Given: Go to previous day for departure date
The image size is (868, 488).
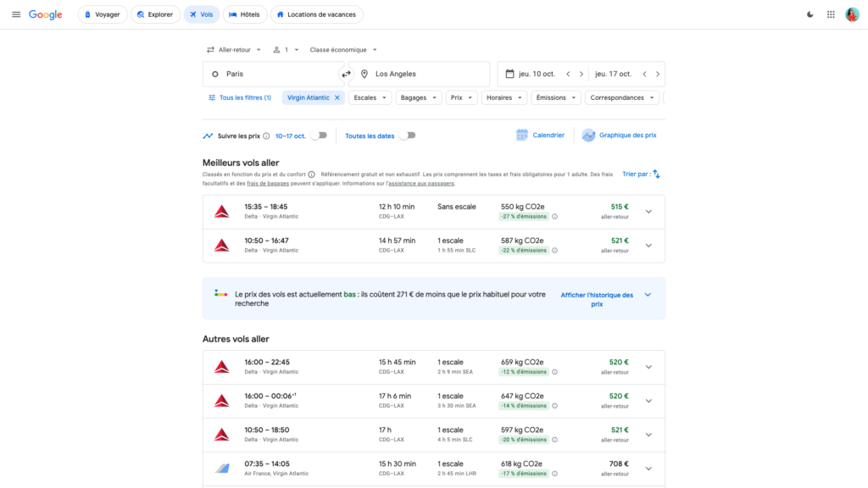Looking at the screenshot, I should [x=568, y=75].
